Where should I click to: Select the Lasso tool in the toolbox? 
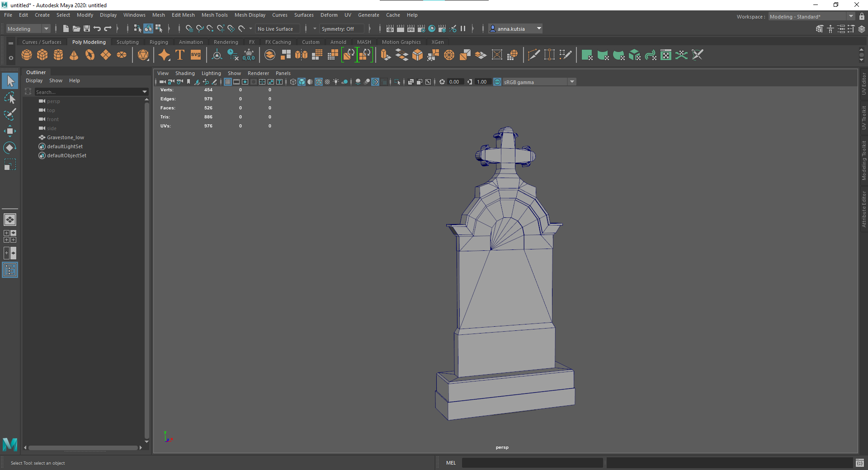point(10,98)
